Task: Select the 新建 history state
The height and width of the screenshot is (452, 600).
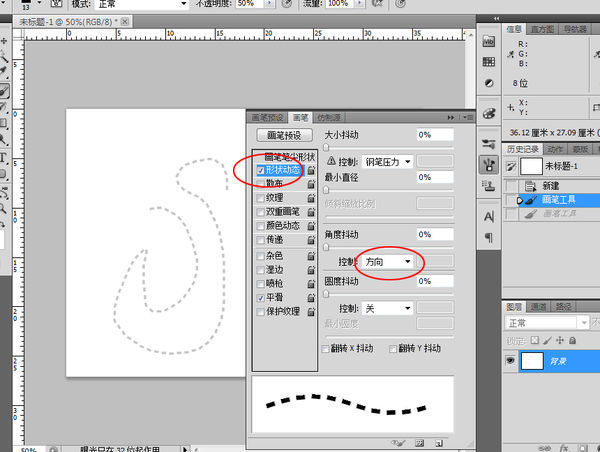Action: (551, 186)
